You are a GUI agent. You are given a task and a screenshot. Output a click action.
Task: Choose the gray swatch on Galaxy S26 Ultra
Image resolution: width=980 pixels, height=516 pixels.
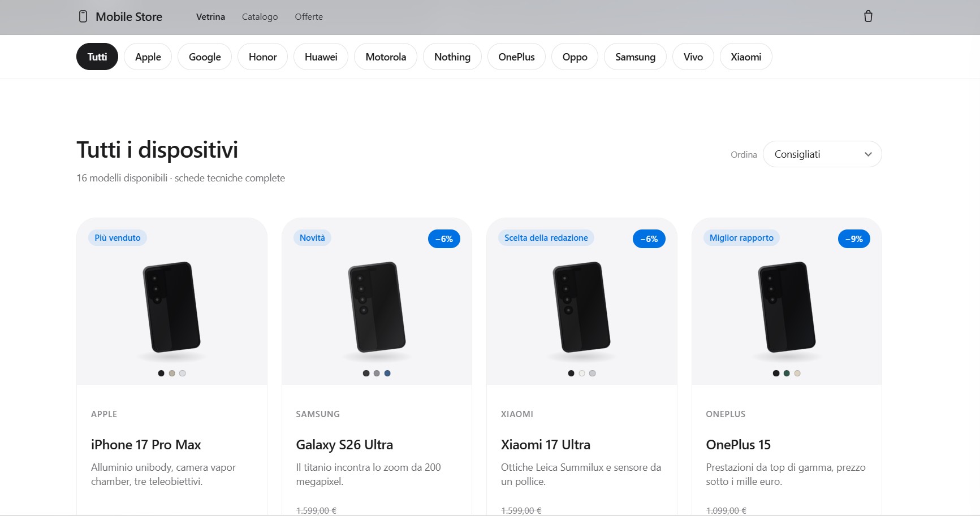pos(377,373)
